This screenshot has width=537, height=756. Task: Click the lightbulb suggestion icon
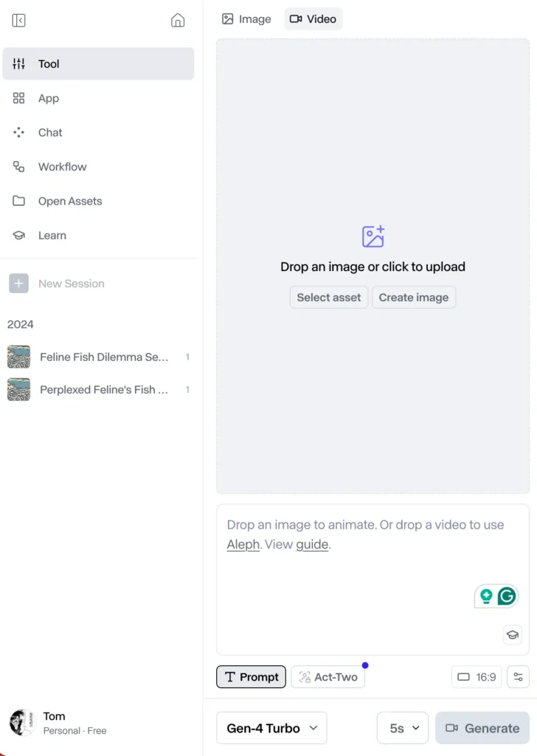tap(486, 597)
